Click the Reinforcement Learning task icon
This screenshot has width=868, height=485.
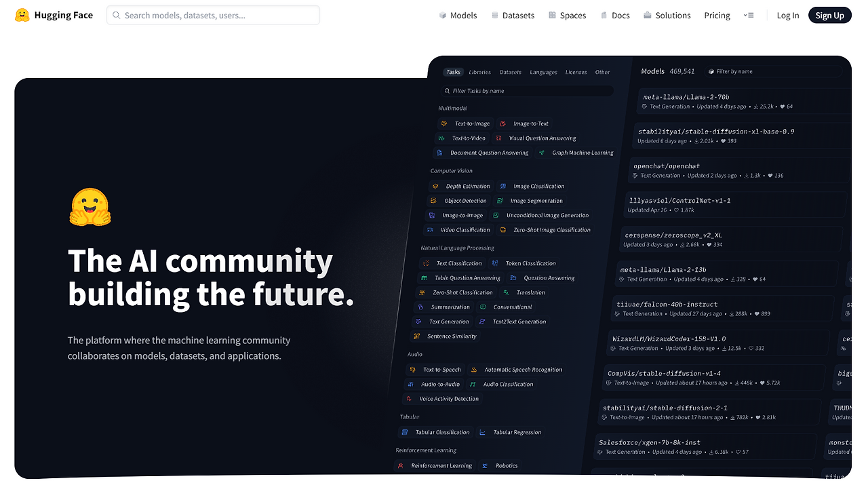[401, 466]
